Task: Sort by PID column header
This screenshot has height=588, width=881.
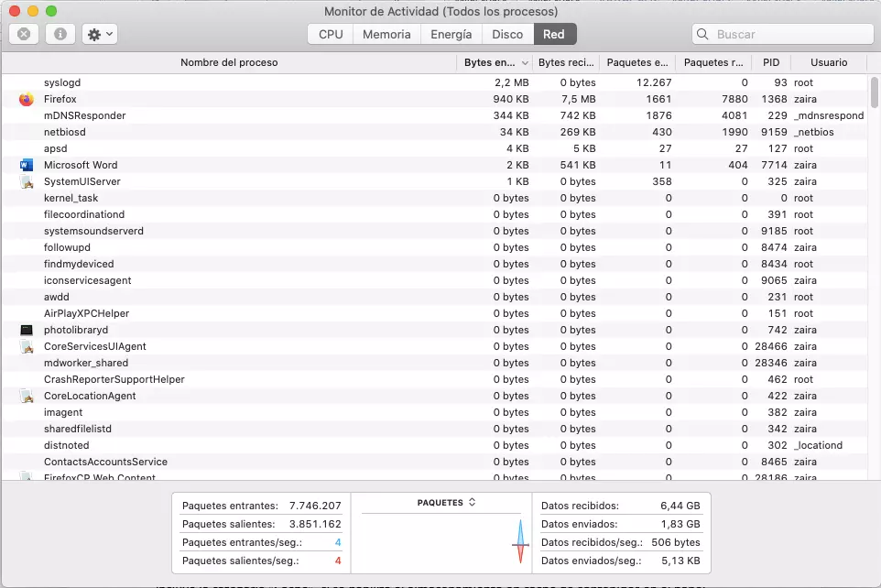Action: 771,62
